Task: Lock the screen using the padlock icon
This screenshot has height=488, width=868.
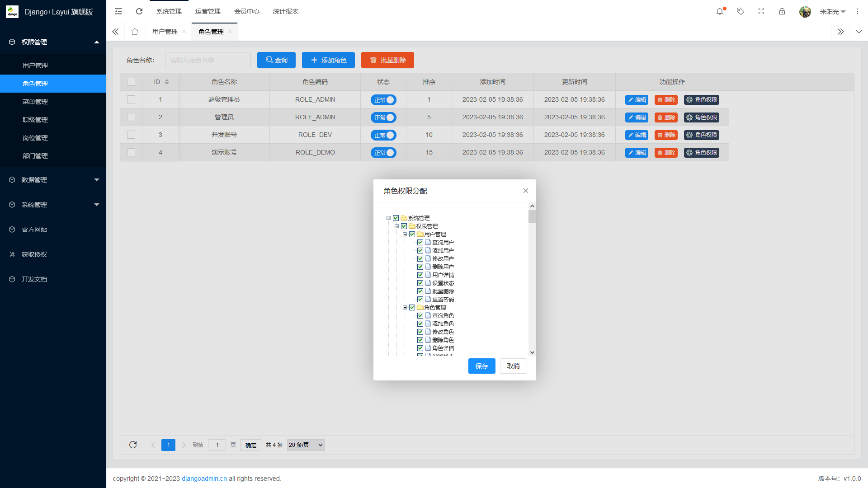Action: coord(782,11)
